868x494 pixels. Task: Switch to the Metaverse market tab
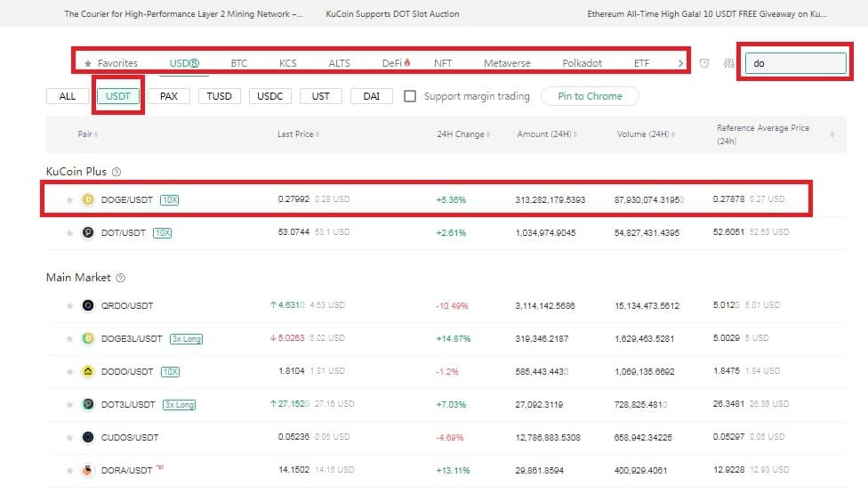pos(507,63)
